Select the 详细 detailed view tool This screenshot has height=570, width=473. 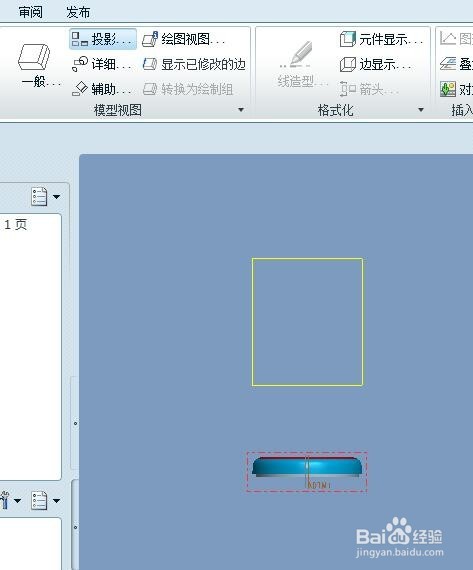103,64
